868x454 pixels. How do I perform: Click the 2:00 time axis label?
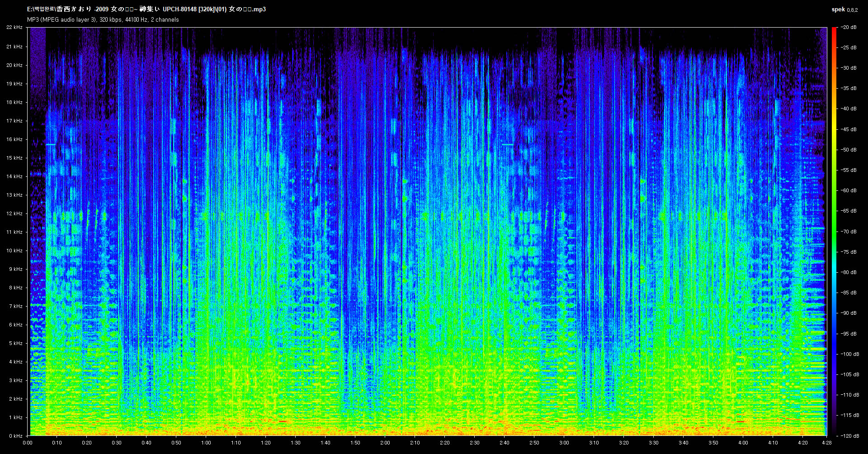(x=385, y=443)
